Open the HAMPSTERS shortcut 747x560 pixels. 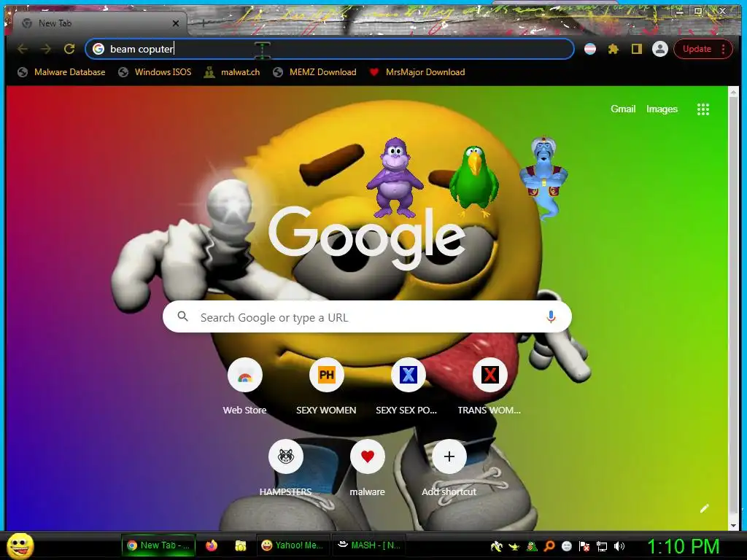(x=286, y=456)
